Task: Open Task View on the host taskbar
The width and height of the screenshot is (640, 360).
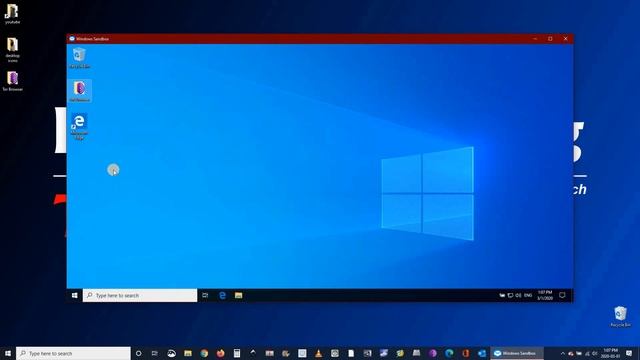Action: (155, 353)
